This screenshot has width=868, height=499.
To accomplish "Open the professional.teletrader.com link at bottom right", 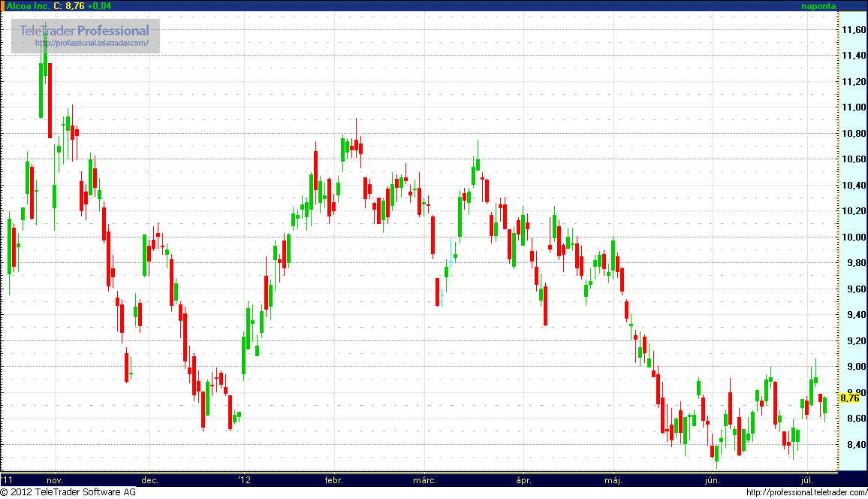I will point(806,492).
